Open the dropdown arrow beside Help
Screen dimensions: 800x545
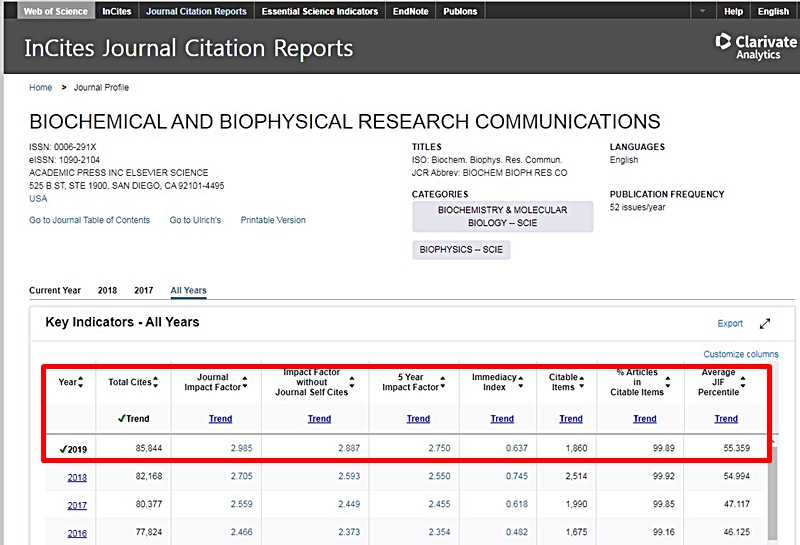tap(703, 11)
